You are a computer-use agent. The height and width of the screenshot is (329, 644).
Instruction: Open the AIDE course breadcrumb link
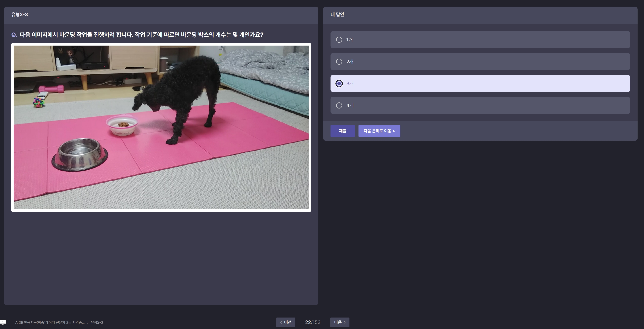pyautogui.click(x=50, y=323)
